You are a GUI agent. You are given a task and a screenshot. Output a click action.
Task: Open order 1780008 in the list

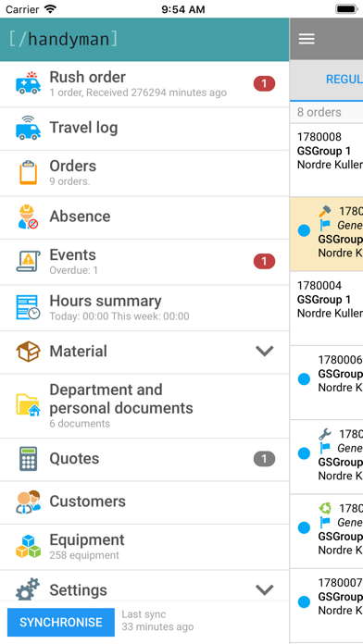[x=326, y=159]
